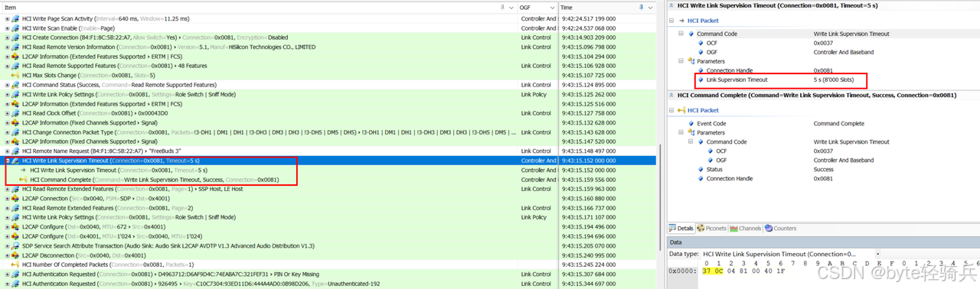Click the time cell 9:43:15.245 224 000

(x=589, y=265)
